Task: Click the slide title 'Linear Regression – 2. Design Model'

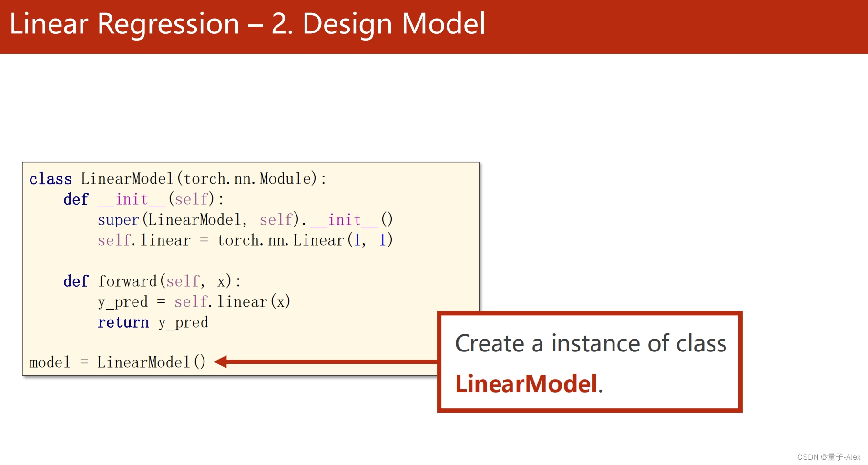Action: (x=247, y=24)
